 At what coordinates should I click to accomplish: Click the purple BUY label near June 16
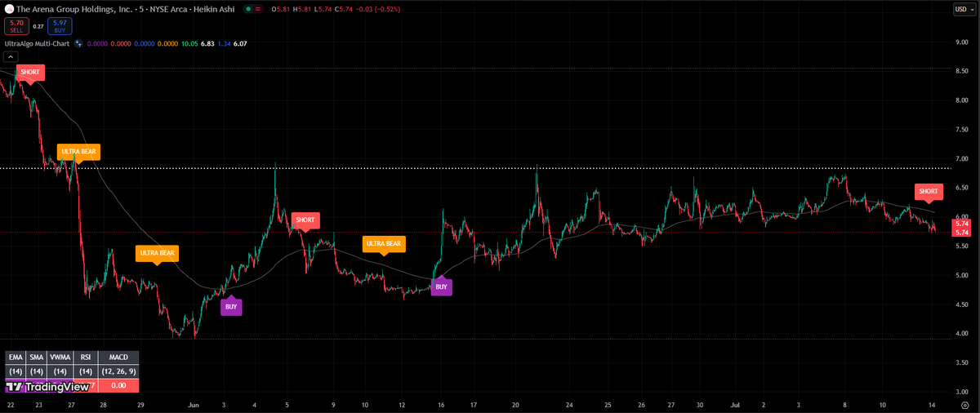pos(441,286)
